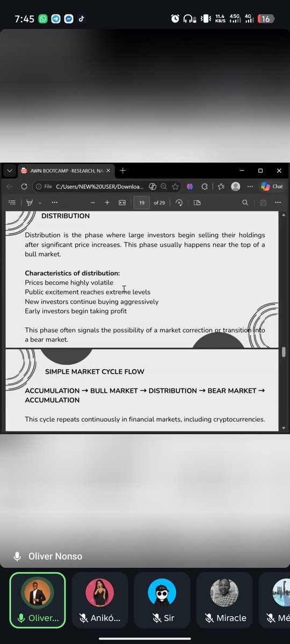Screen dimensions: 290x644
Task: Click the page number field showing 19
Action: [141, 202]
